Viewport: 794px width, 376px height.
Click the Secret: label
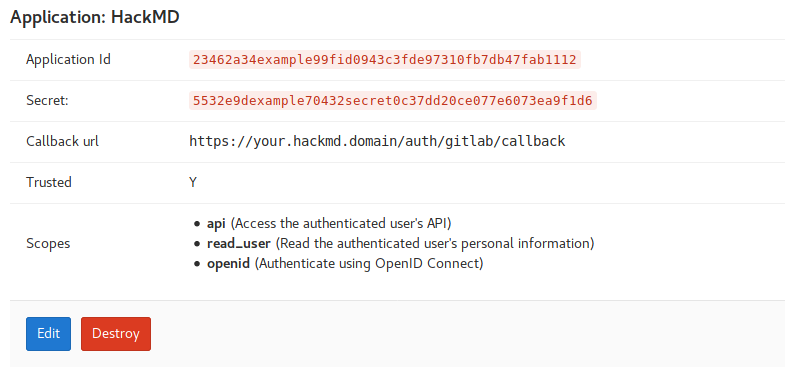click(x=47, y=101)
